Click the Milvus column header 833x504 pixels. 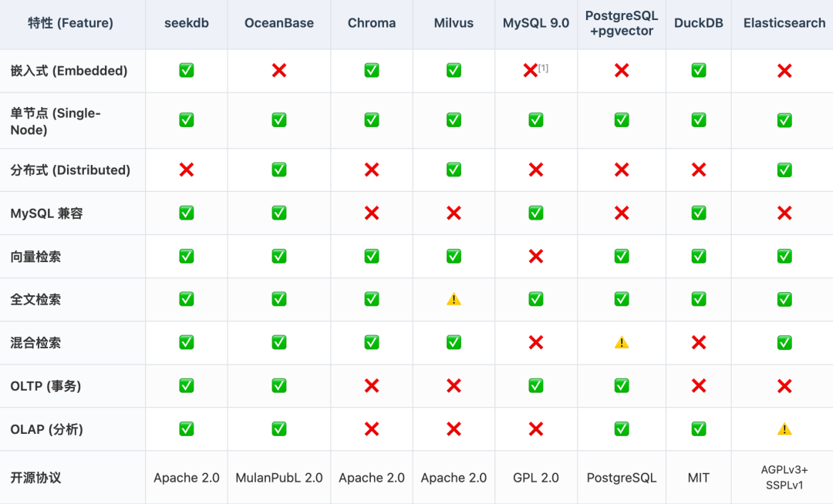click(454, 23)
